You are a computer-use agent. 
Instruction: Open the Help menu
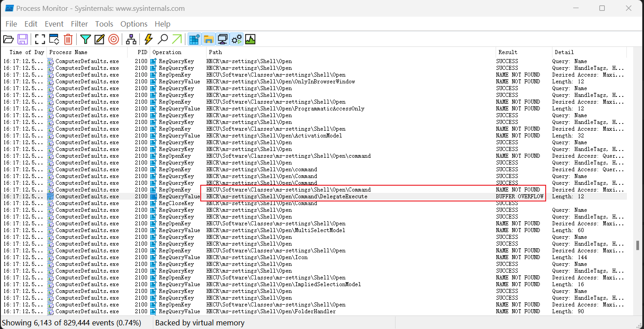point(162,24)
